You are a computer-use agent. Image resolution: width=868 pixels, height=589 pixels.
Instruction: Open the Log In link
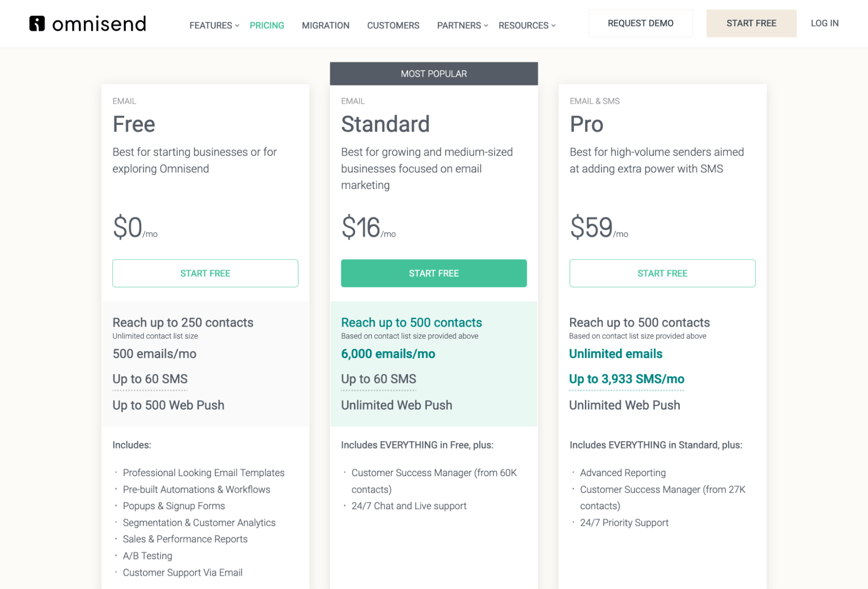click(824, 23)
